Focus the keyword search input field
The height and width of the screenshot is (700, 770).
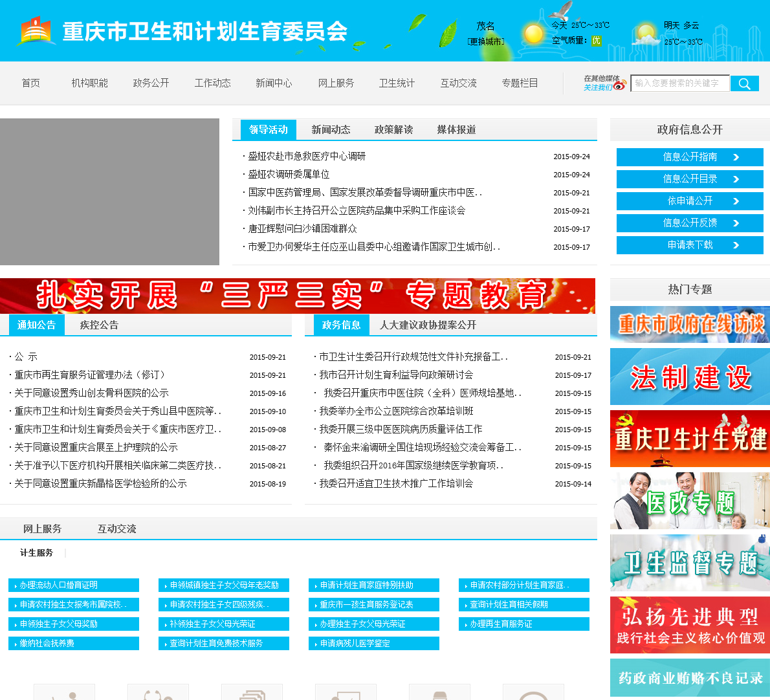click(x=679, y=83)
